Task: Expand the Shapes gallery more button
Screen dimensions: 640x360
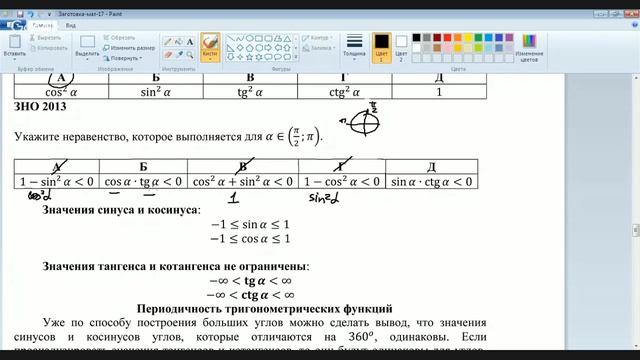Action: click(296, 57)
